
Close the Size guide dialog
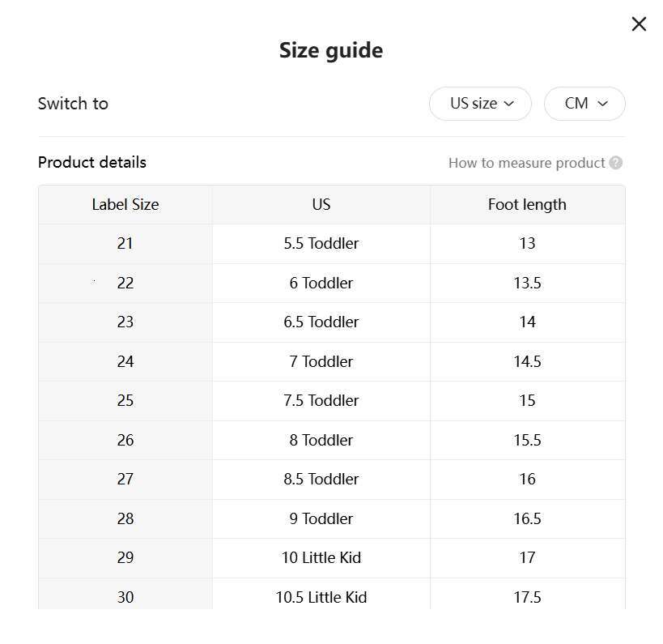[x=639, y=24]
